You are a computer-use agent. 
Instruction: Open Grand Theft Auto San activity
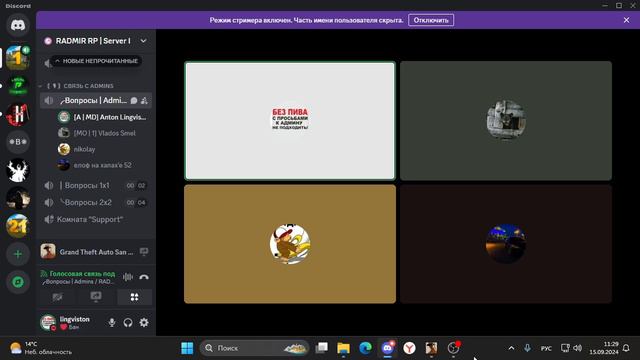click(88, 252)
